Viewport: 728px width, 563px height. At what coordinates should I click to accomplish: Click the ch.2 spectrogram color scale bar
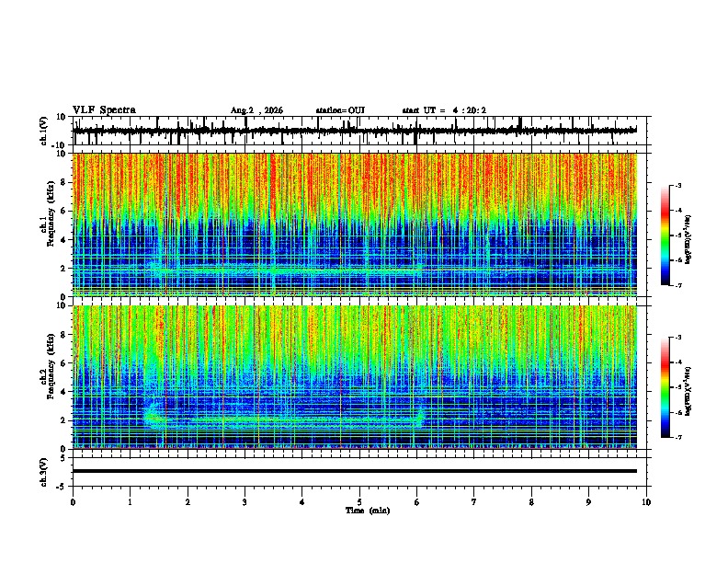click(x=665, y=387)
